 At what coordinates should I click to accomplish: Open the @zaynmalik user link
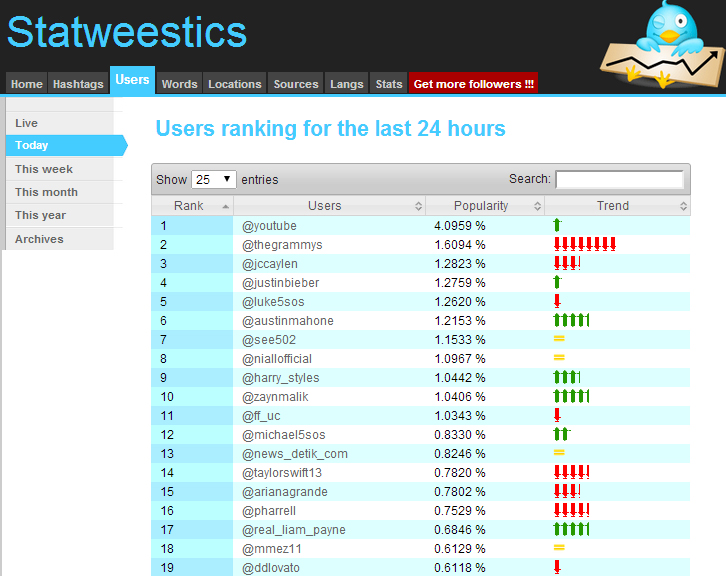275,397
